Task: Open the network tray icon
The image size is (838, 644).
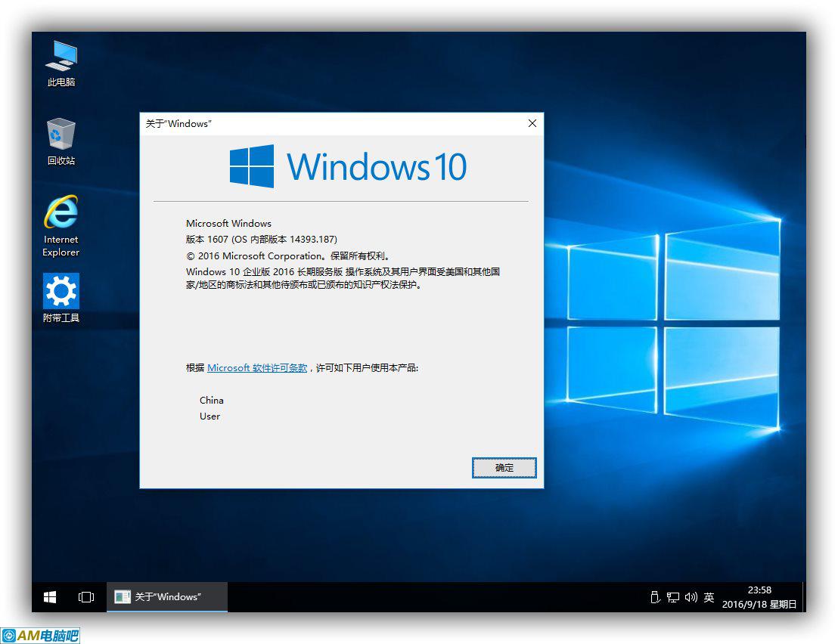Action: 673,597
